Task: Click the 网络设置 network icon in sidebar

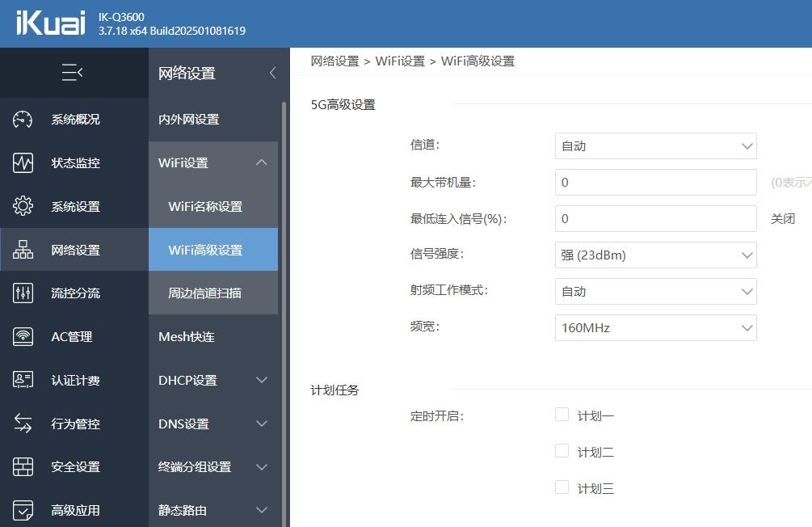Action: pos(23,250)
